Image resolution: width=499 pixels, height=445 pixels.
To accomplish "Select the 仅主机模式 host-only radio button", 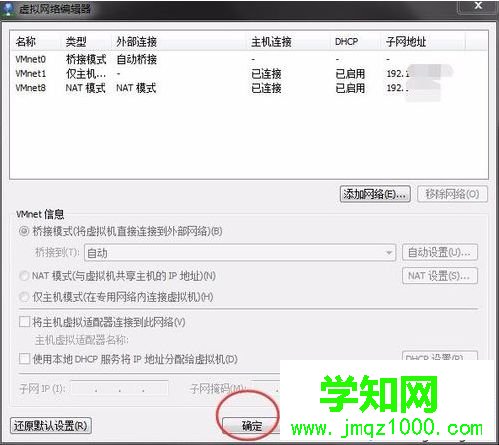I will click(x=24, y=297).
